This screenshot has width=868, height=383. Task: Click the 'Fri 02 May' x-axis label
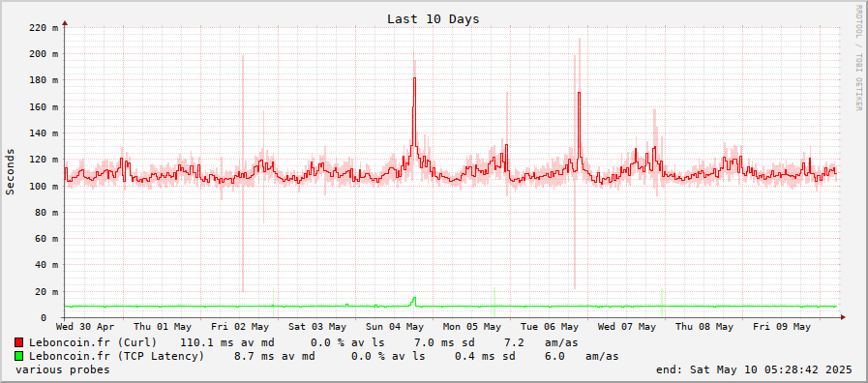click(240, 327)
